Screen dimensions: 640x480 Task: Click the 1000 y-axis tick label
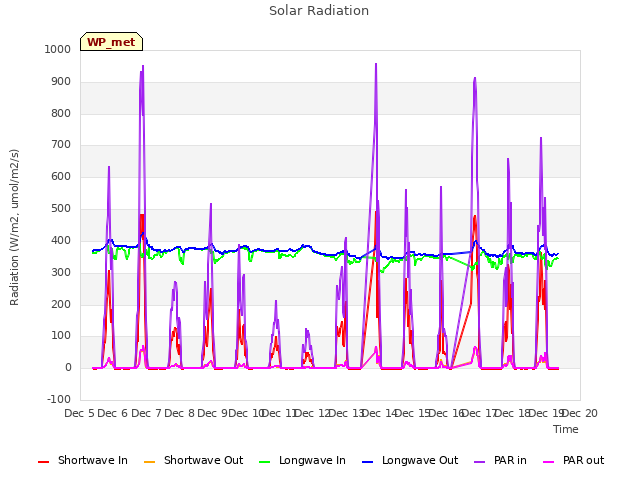58,49
